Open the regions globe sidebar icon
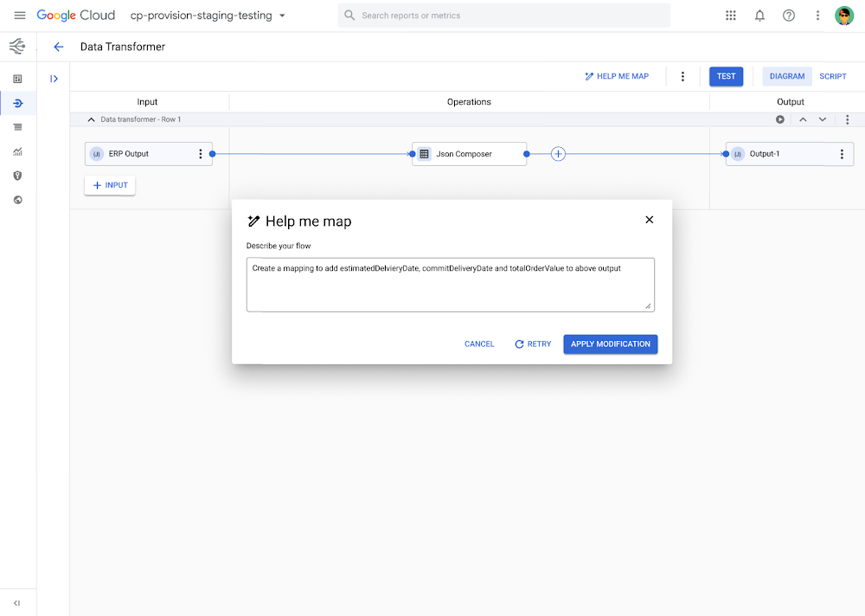The height and width of the screenshot is (616, 865). tap(17, 200)
